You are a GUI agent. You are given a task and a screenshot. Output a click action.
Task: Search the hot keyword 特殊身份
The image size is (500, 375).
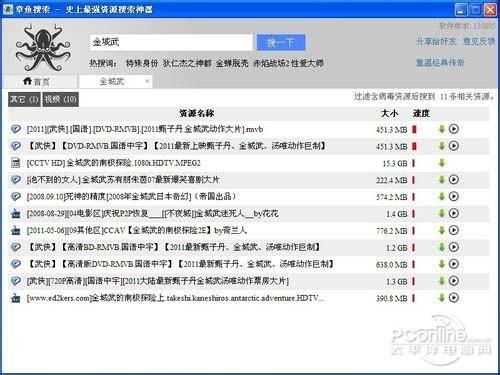click(142, 63)
